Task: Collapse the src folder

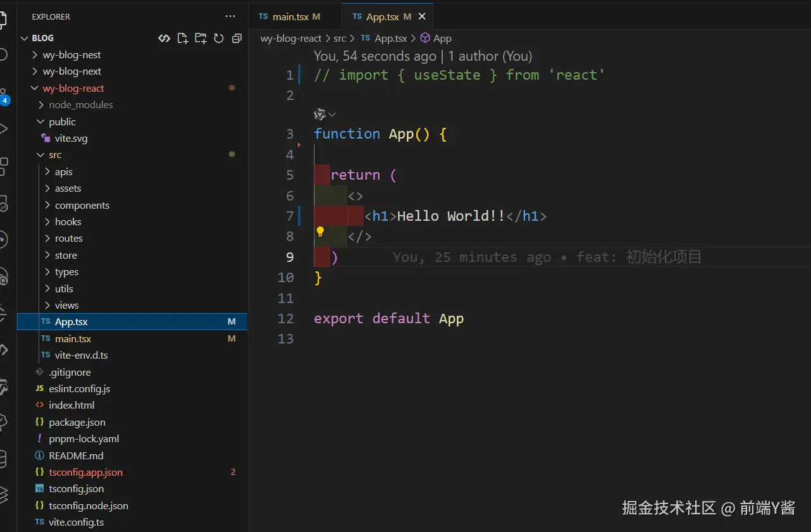Action: [x=41, y=155]
